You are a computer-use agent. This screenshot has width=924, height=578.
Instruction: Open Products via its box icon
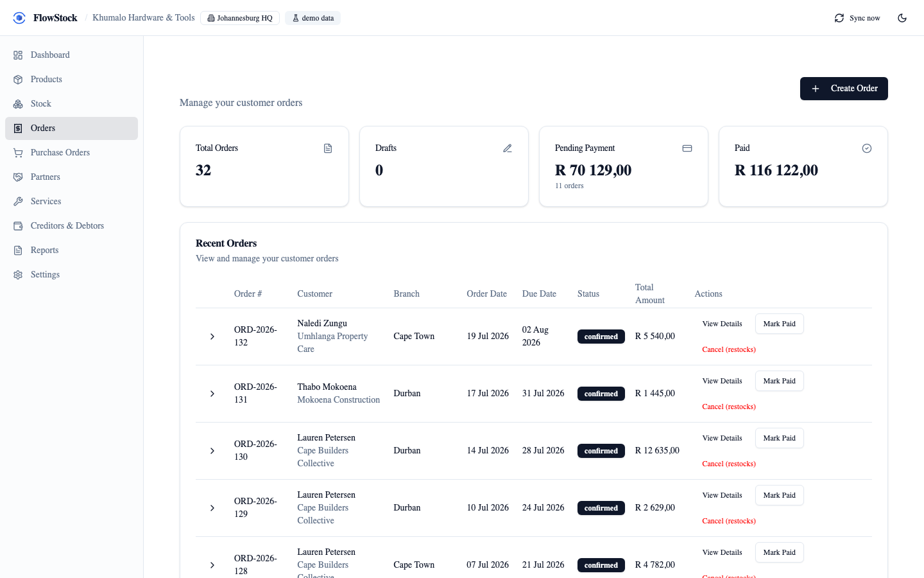tap(18, 80)
